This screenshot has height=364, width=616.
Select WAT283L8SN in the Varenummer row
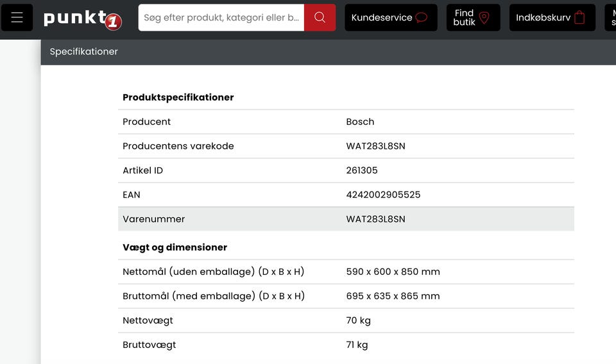(x=375, y=219)
